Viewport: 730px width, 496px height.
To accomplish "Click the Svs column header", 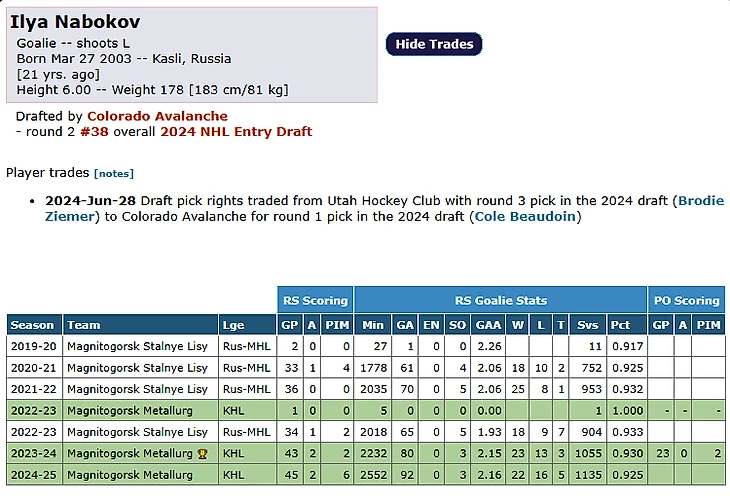I will tap(588, 324).
